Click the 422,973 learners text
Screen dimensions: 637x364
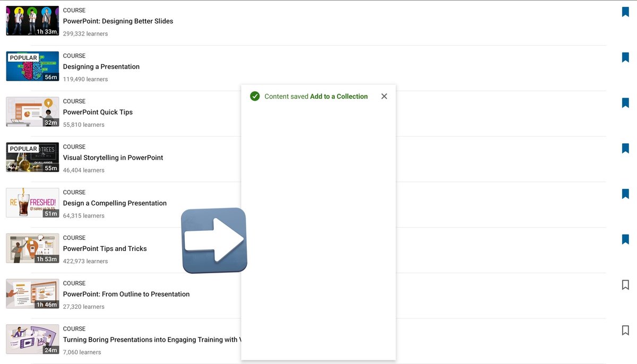pos(86,261)
